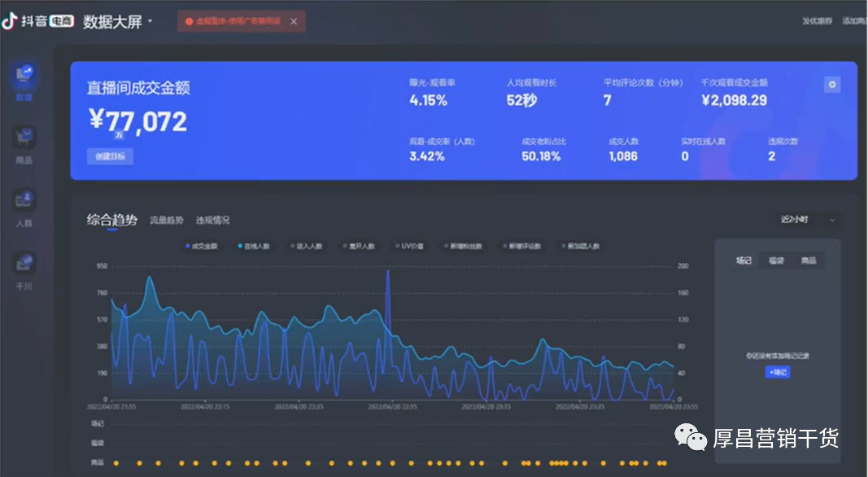The image size is (868, 477).
Task: Click the 1,086 成交人数 value
Action: [x=623, y=156]
